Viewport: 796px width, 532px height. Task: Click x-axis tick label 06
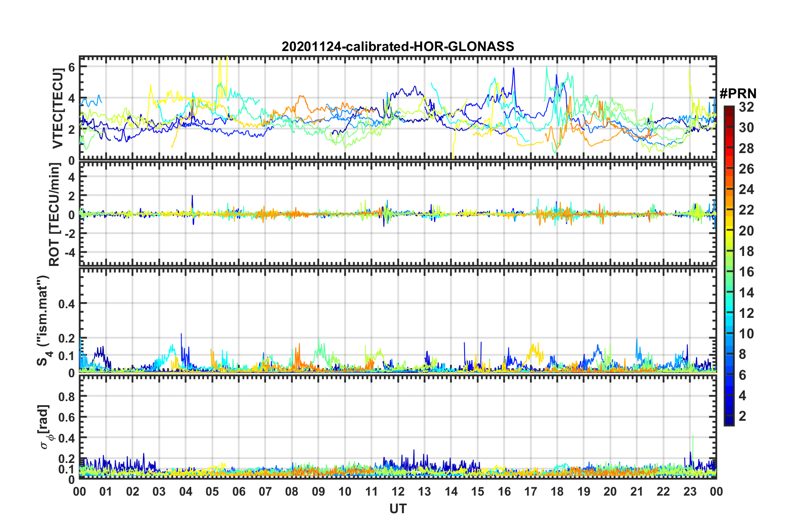(x=239, y=491)
